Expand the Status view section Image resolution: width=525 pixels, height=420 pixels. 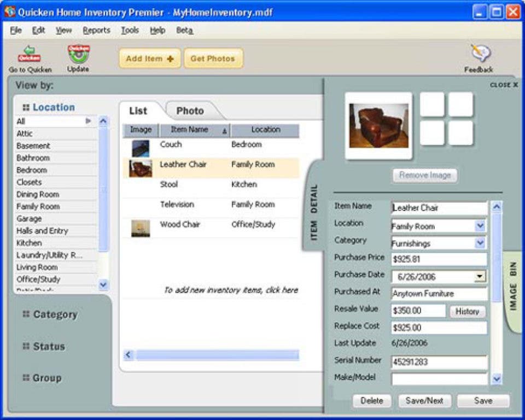pyautogui.click(x=49, y=346)
